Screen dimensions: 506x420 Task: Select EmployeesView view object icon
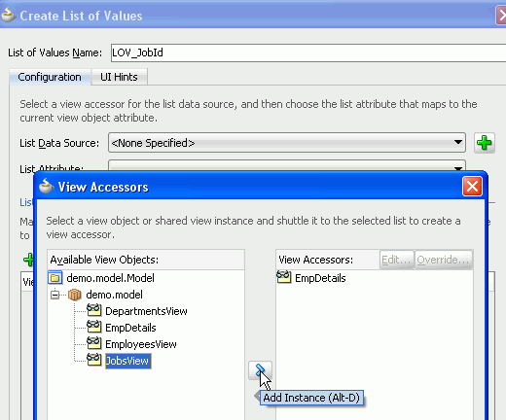pos(93,343)
